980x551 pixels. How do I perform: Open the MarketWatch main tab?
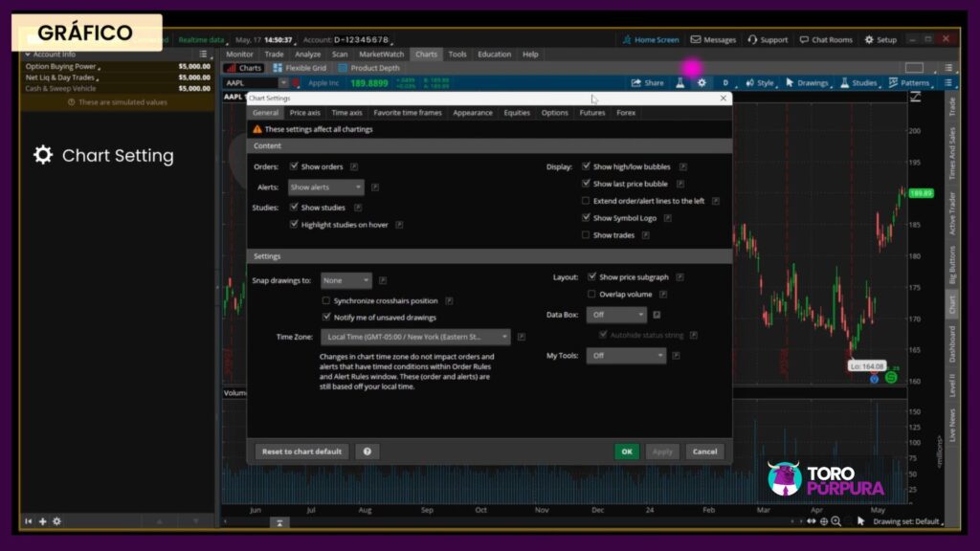click(x=381, y=55)
